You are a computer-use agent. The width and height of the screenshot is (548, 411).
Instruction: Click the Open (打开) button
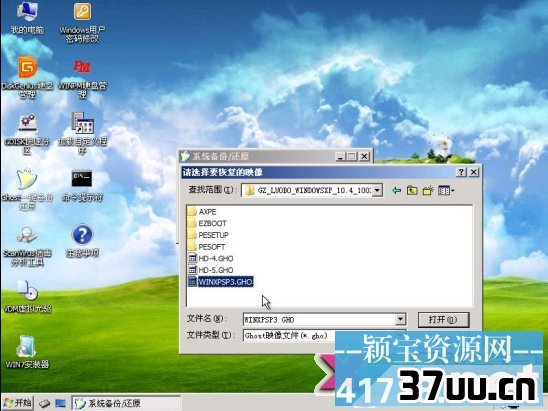coord(443,320)
